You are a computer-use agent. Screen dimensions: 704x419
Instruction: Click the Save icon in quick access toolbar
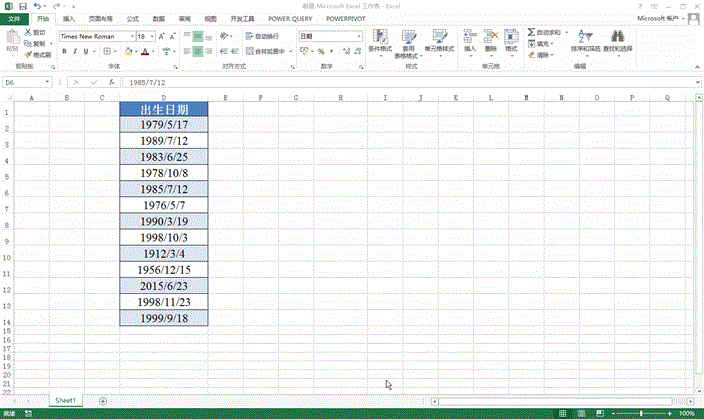click(x=22, y=6)
